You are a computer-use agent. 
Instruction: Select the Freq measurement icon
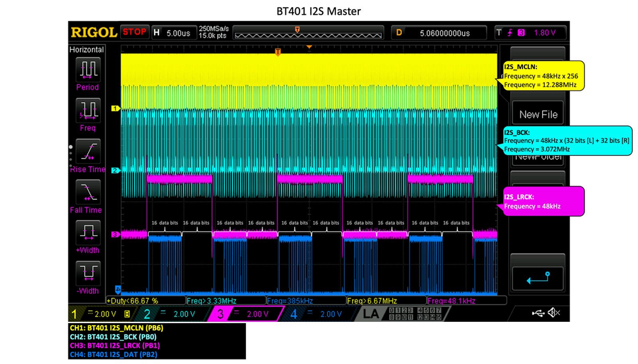pyautogui.click(x=88, y=110)
